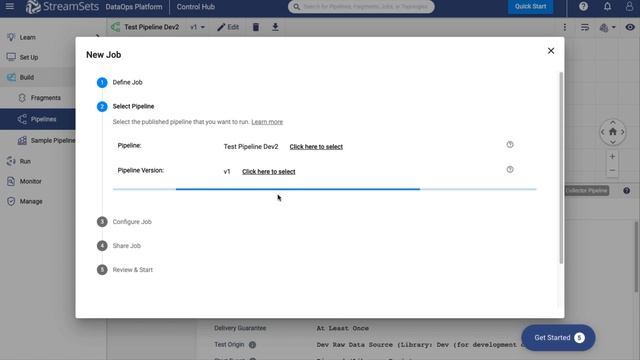Click the pan left arrow on canvas navigator

603,132
